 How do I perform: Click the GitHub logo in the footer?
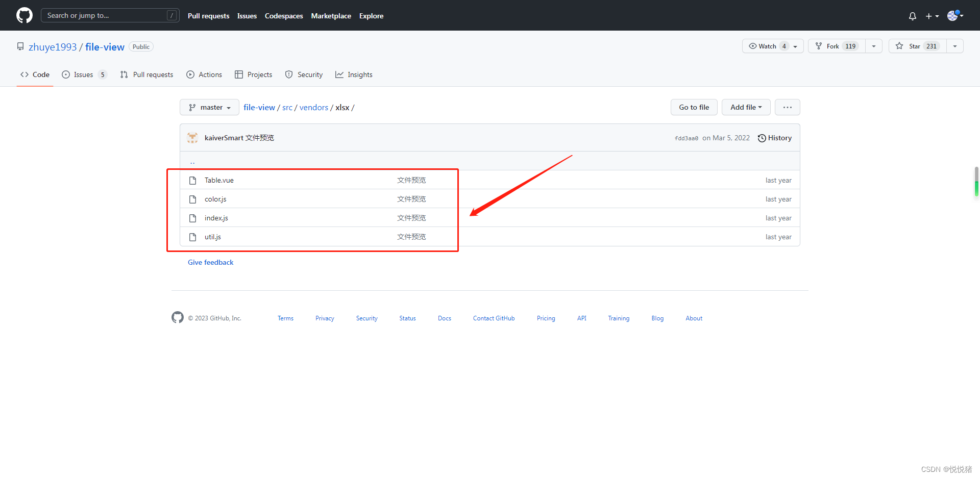[x=178, y=317]
